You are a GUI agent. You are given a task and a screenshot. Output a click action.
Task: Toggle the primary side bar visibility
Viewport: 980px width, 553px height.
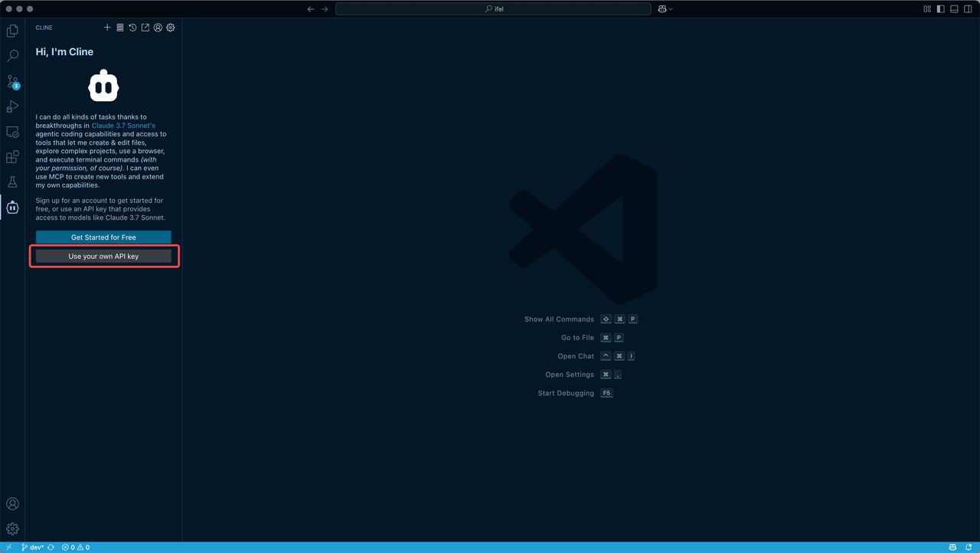coord(941,9)
